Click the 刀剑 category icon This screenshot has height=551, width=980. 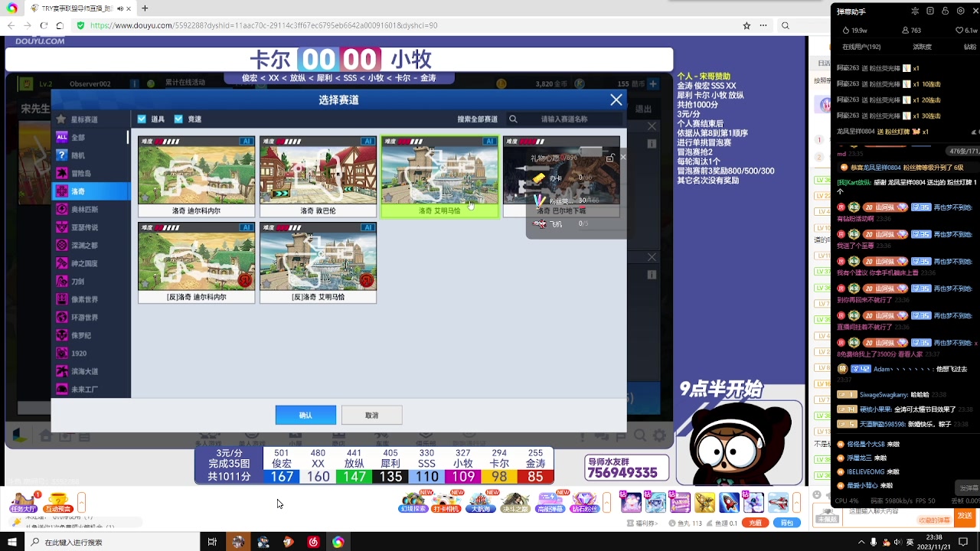point(62,282)
